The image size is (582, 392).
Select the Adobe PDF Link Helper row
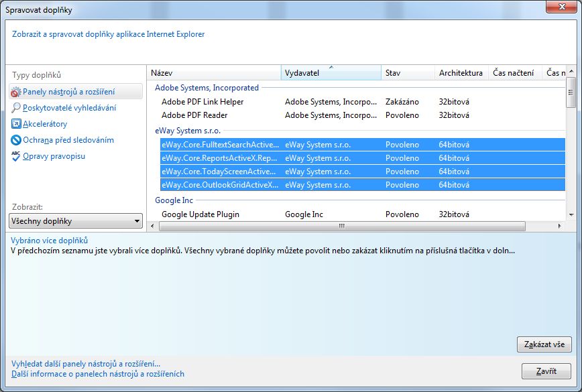[363, 102]
